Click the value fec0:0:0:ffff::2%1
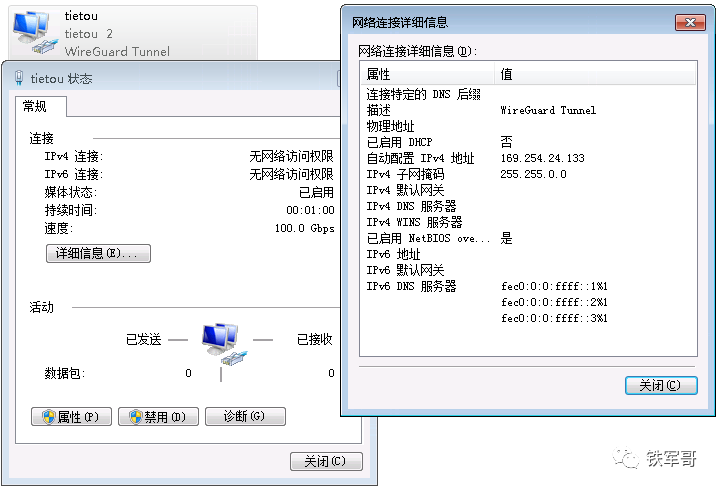The image size is (719, 489). [554, 302]
